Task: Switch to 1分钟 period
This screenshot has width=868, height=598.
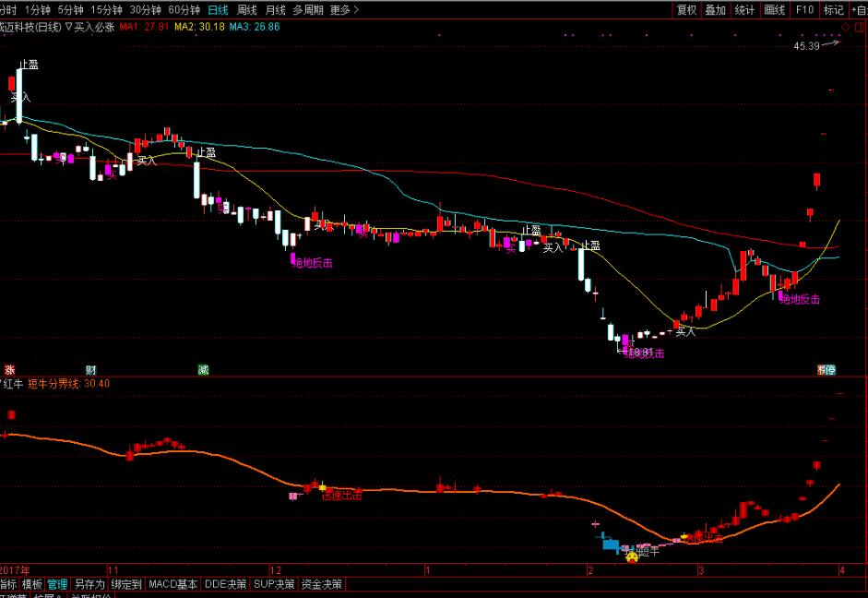Action: (x=37, y=9)
